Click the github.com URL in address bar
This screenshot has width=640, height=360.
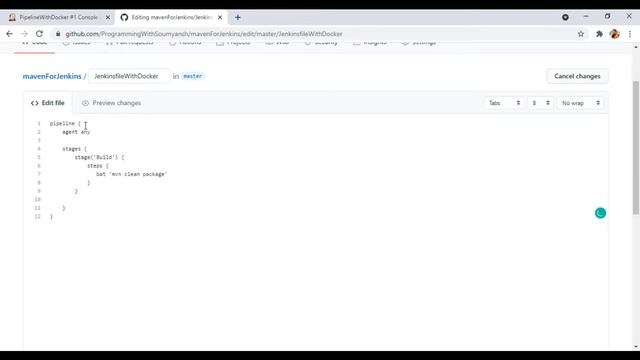(x=204, y=34)
